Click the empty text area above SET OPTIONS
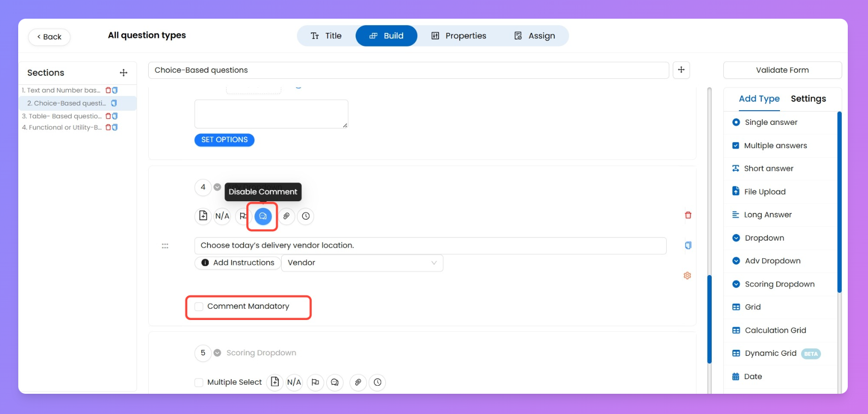 271,114
